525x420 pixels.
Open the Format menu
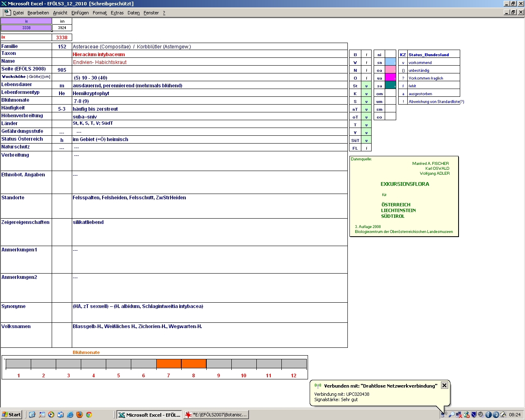100,13
